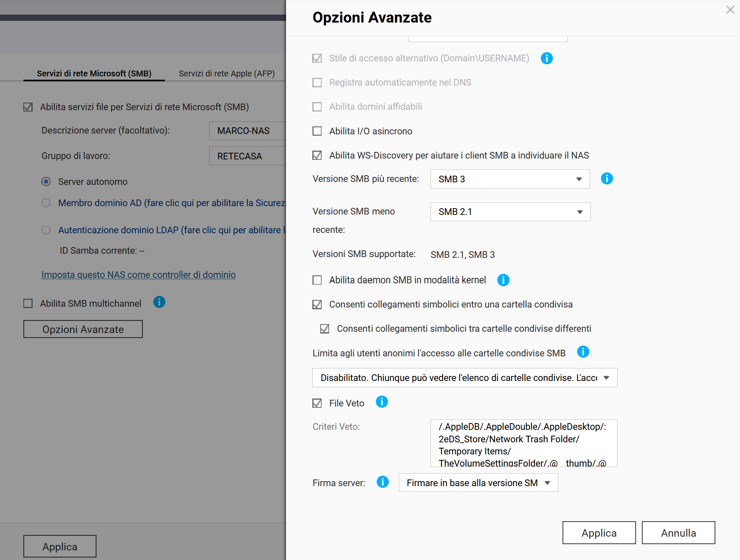Open the highest SMB version dropdown (SMB 3)
The image size is (740, 560).
(x=510, y=179)
